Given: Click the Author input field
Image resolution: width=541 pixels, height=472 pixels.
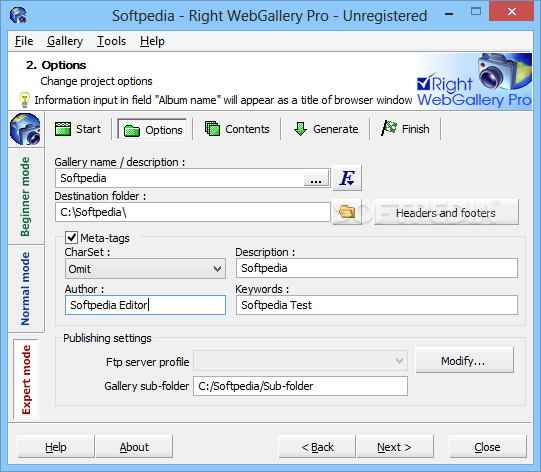Looking at the screenshot, I should (145, 305).
